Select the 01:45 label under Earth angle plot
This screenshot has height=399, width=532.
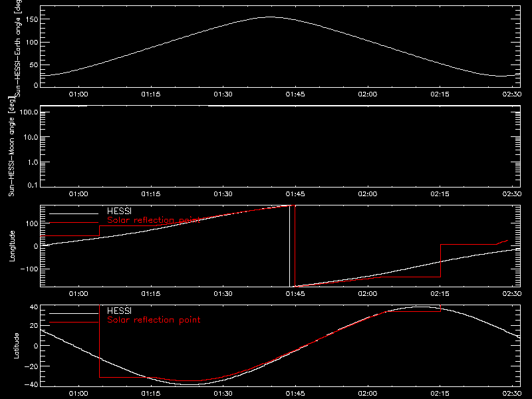coord(295,94)
